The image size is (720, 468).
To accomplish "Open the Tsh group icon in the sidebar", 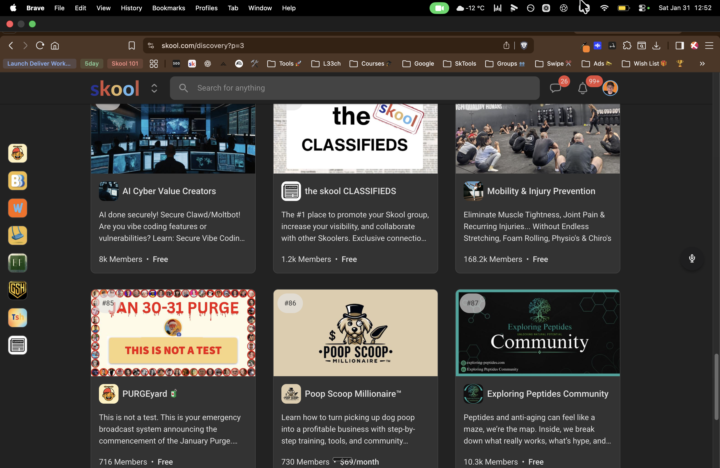I will 17,317.
